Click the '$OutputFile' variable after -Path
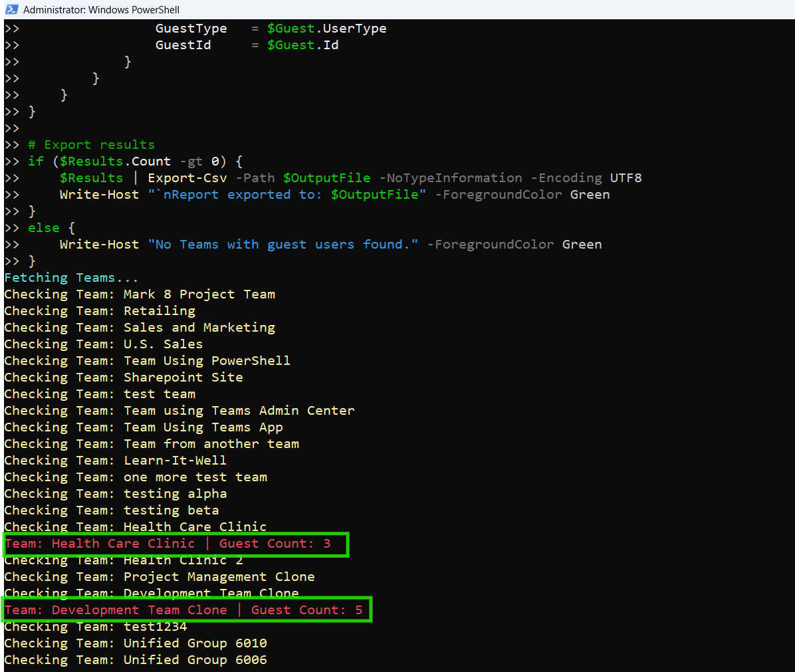Image resolution: width=795 pixels, height=672 pixels. click(x=326, y=178)
